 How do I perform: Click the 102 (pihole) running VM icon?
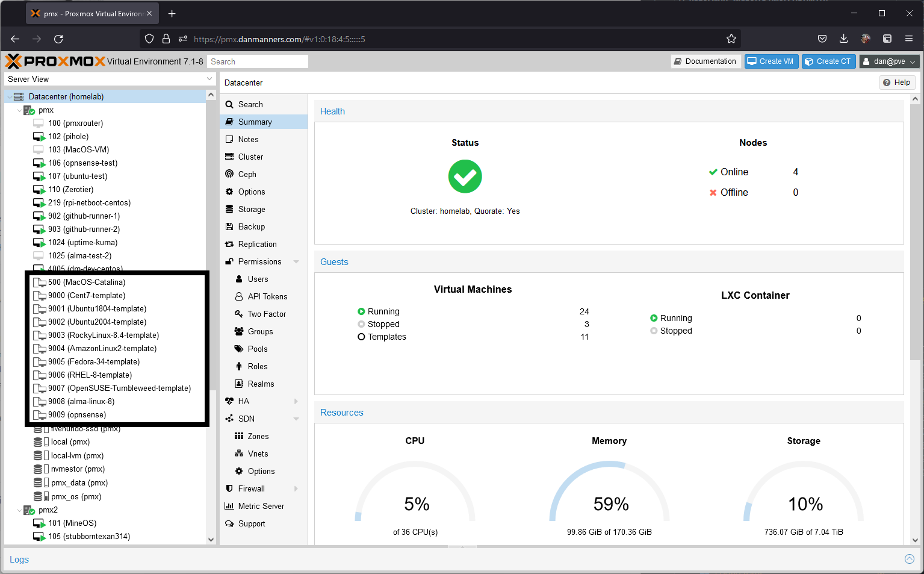pos(39,137)
